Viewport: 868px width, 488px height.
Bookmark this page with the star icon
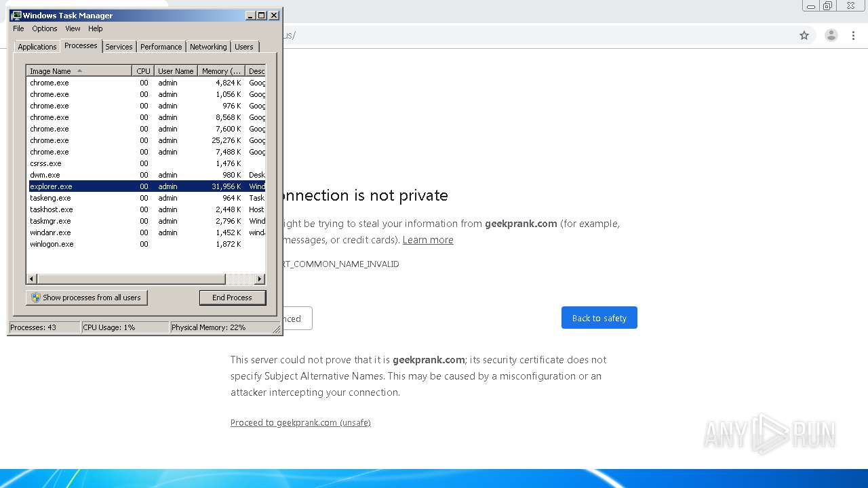[804, 35]
